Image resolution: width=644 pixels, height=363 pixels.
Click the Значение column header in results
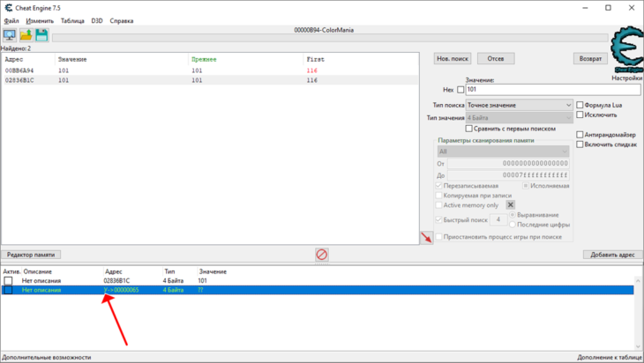pos(72,60)
